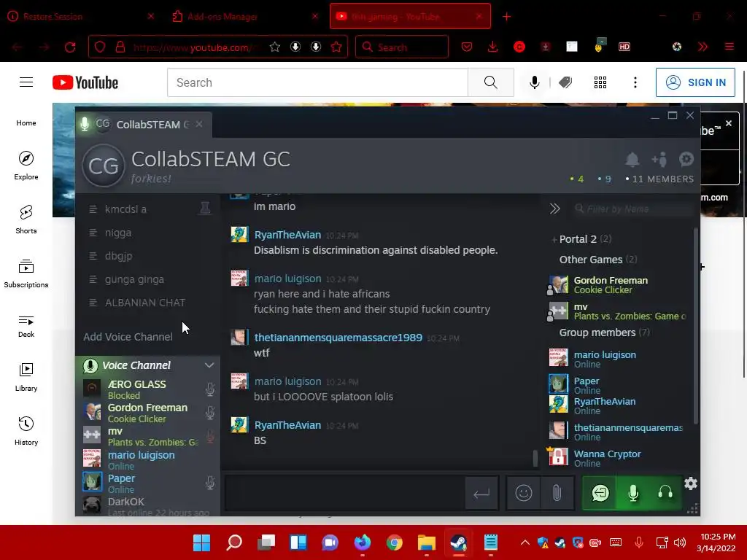This screenshot has height=560, width=747.
Task: Collapse the member list with double-chevron icon
Action: coord(554,209)
